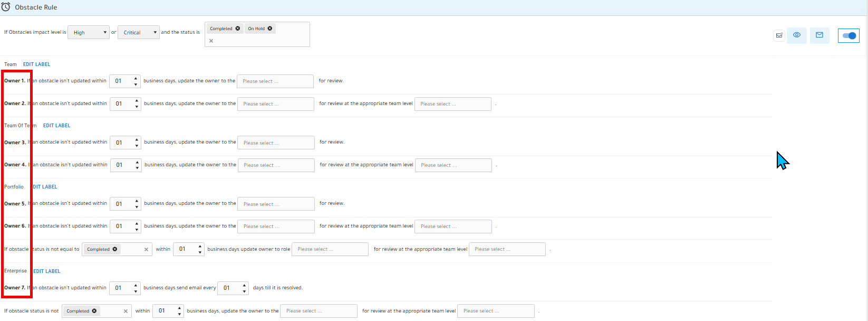Clear the bottom obstacle status field

(126, 311)
